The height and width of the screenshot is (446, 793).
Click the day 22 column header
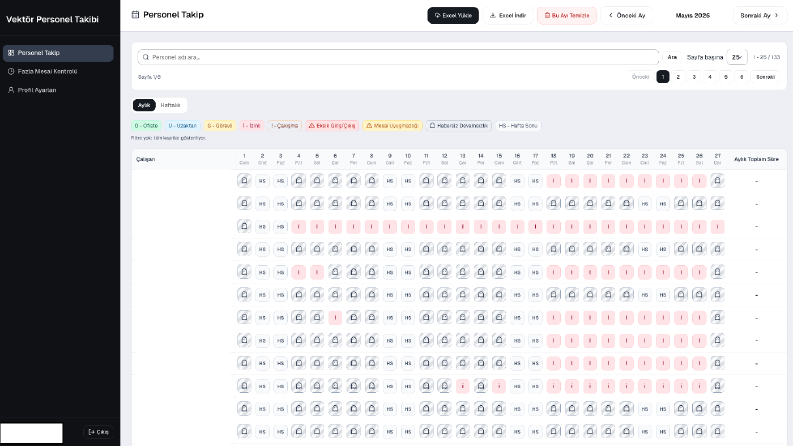(627, 159)
